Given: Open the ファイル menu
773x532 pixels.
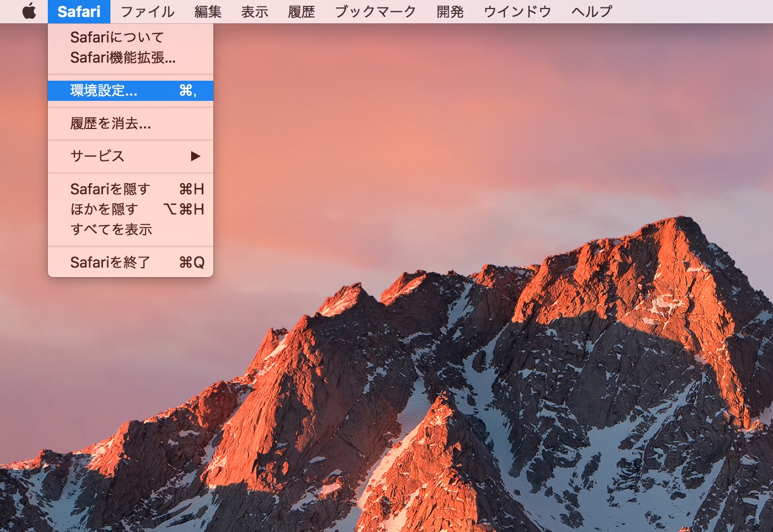Looking at the screenshot, I should 147,11.
